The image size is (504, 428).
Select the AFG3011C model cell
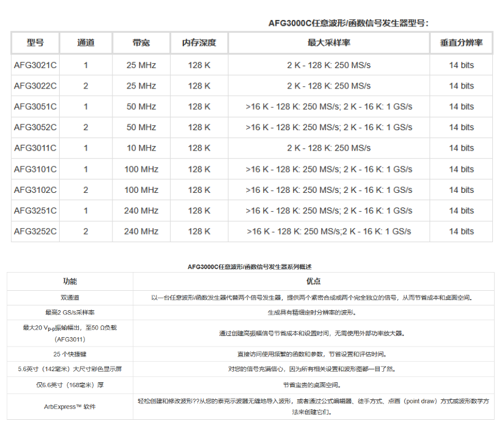(35, 148)
